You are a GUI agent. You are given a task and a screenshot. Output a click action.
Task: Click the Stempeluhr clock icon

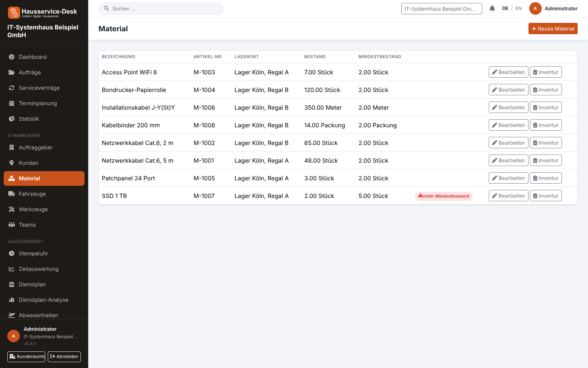click(x=12, y=254)
